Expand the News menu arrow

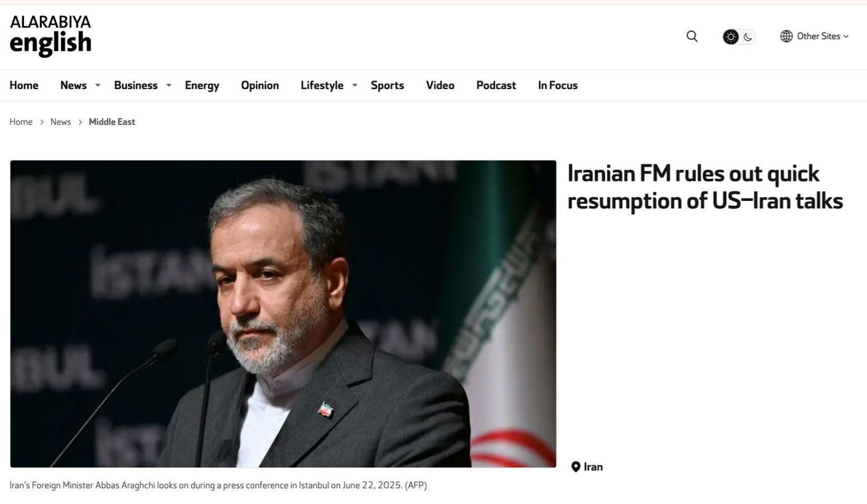click(97, 85)
